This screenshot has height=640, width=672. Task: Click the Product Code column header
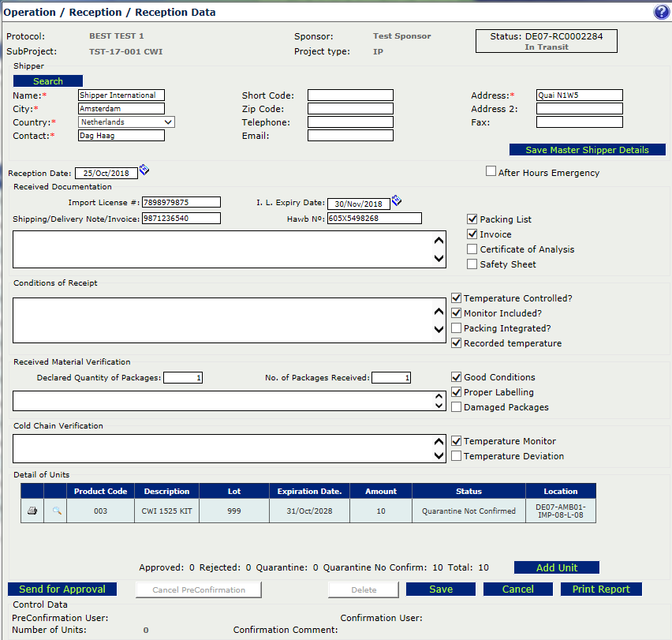click(100, 491)
